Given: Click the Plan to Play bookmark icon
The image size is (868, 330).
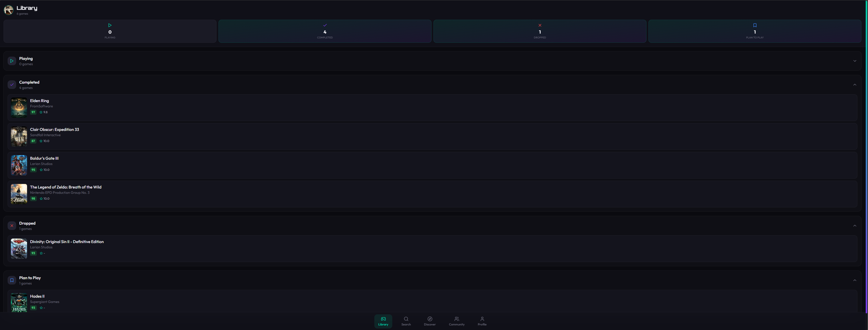Looking at the screenshot, I should [x=12, y=280].
